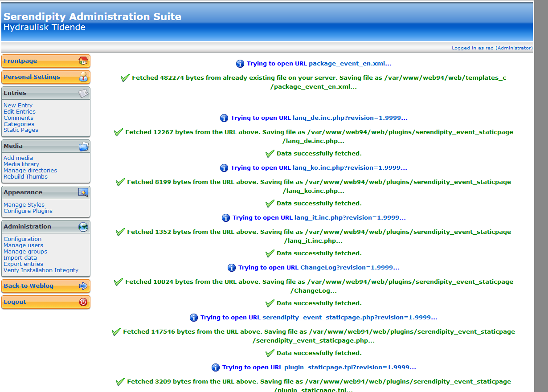
Task: Select Rebuild Thumbs
Action: point(25,177)
